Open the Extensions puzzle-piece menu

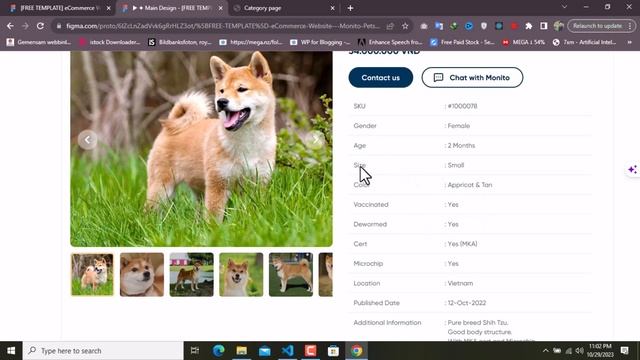point(529,26)
